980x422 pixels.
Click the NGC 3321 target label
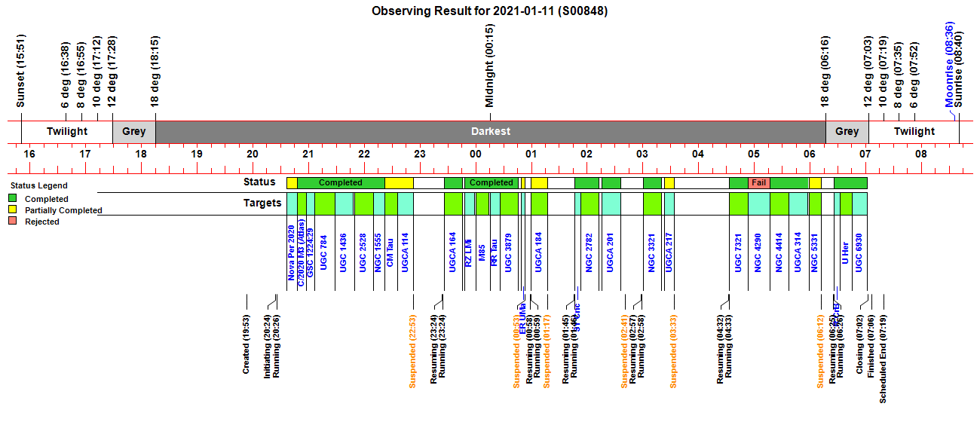[x=652, y=252]
